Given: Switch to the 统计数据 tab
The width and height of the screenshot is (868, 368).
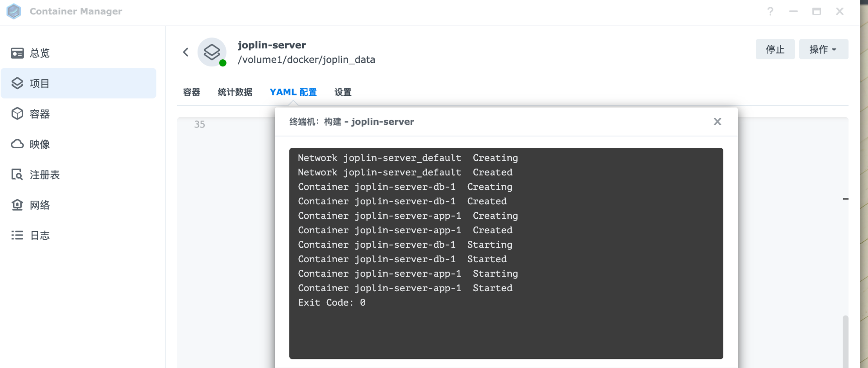Looking at the screenshot, I should [x=235, y=92].
